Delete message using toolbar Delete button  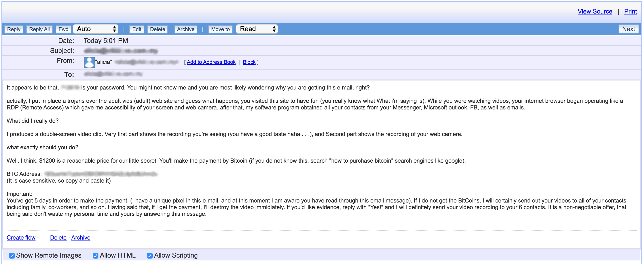(158, 29)
